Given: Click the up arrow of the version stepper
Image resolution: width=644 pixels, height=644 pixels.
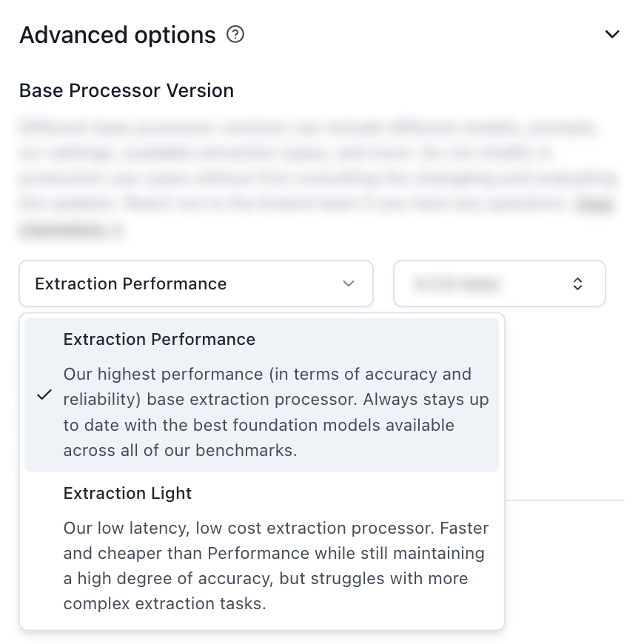Looking at the screenshot, I should 579,280.
